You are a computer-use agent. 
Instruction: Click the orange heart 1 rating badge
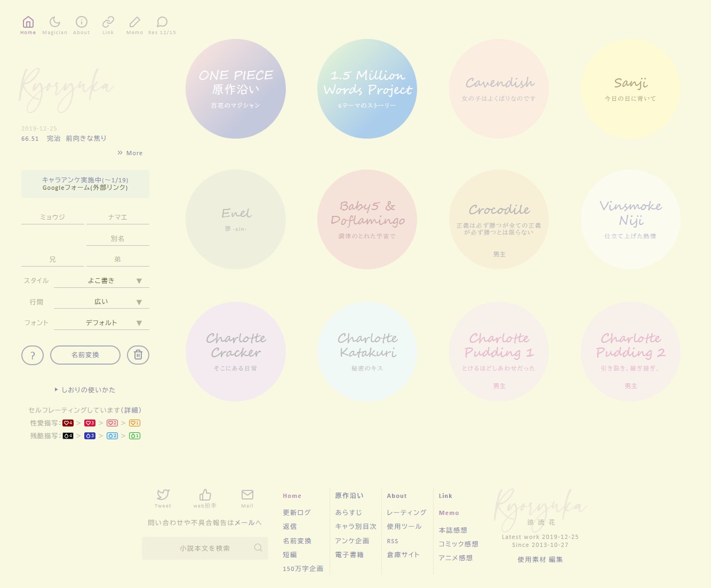(x=134, y=423)
